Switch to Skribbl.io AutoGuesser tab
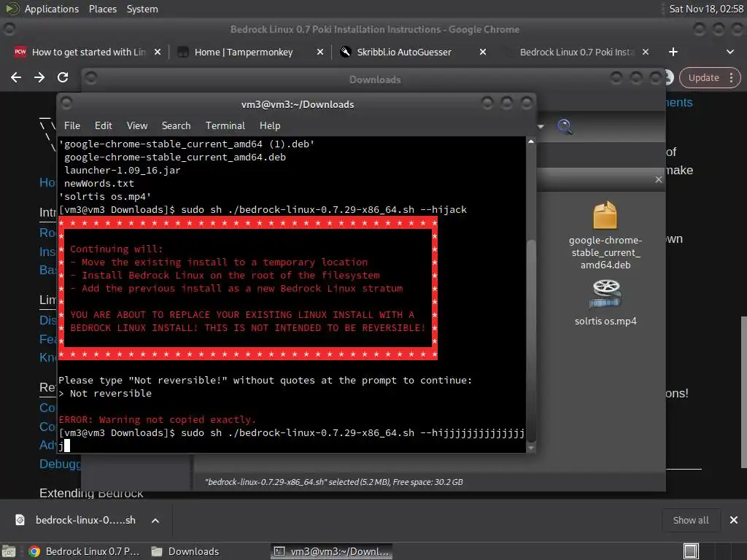The height and width of the screenshot is (560, 747). pos(404,52)
